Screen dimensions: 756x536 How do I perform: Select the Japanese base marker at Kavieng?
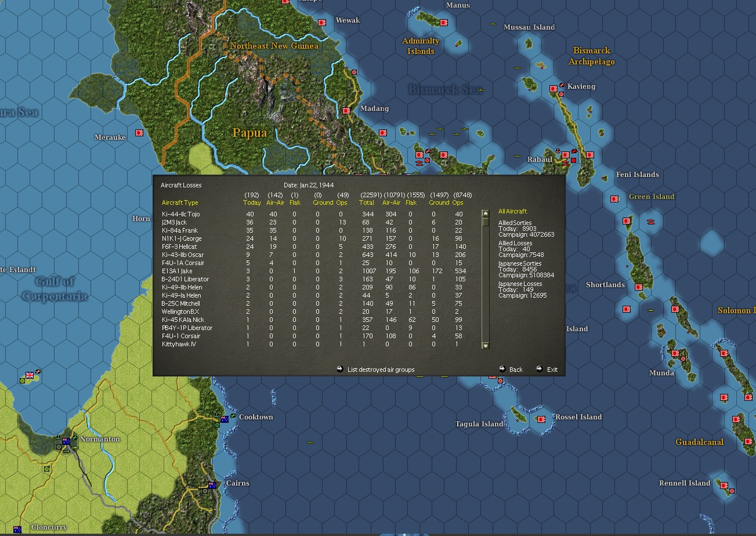pos(554,89)
